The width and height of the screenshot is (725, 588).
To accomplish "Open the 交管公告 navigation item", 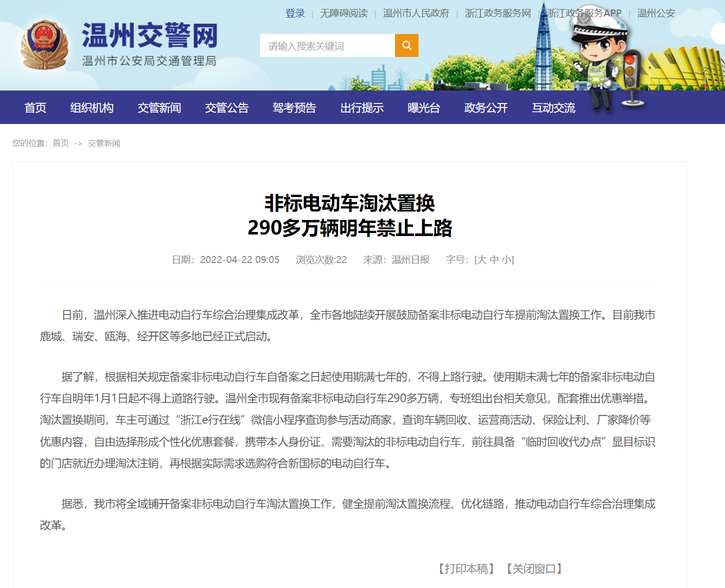I will tap(226, 108).
